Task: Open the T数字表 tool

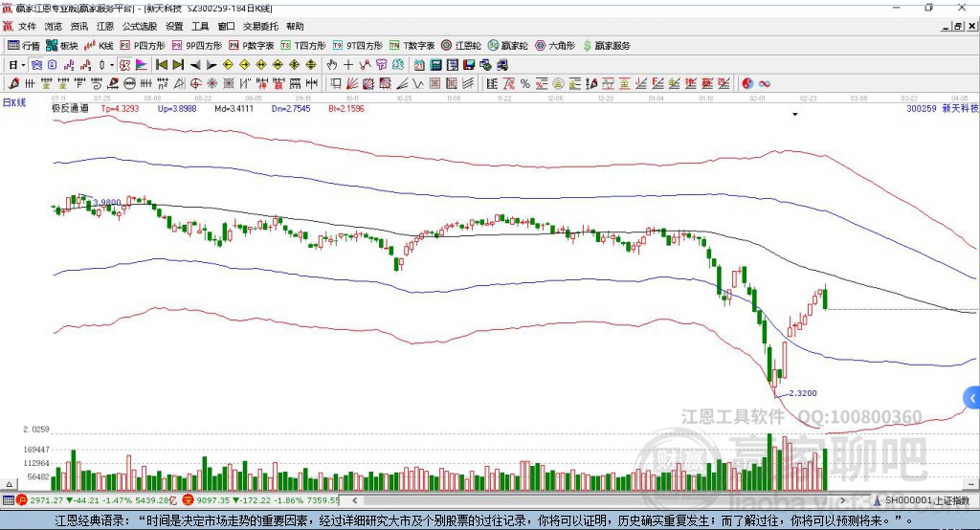Action: [412, 46]
